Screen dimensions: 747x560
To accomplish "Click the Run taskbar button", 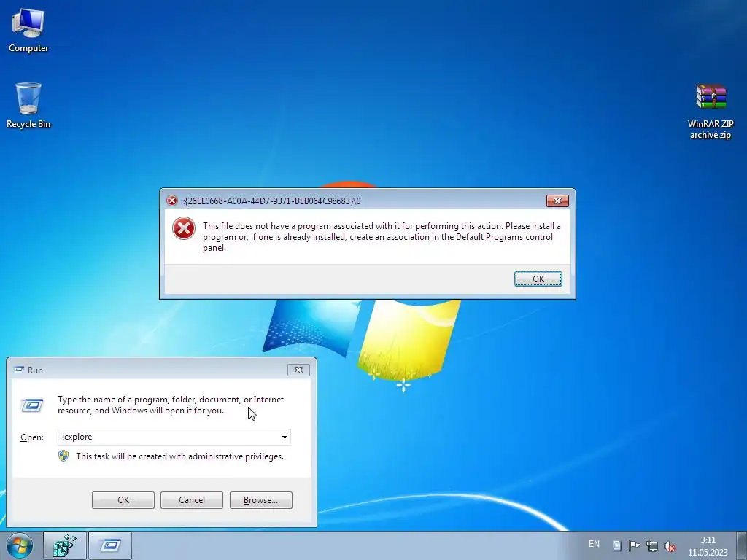I will [110, 545].
